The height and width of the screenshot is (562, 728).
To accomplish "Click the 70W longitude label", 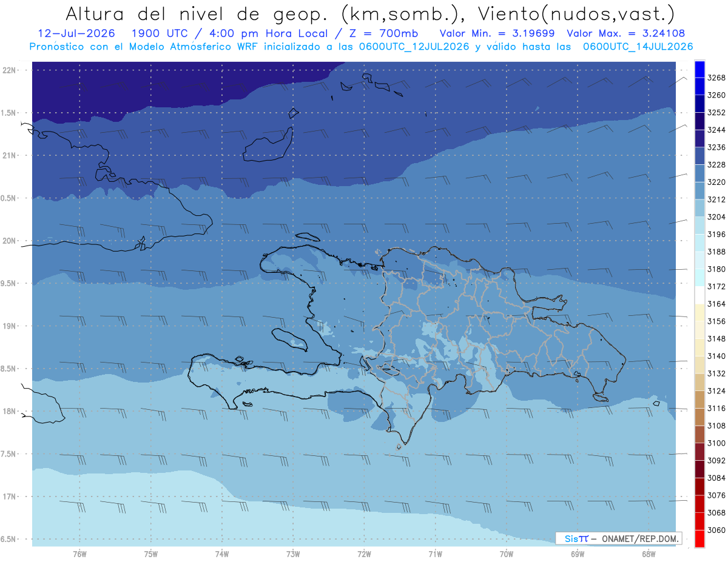I will 507,554.
